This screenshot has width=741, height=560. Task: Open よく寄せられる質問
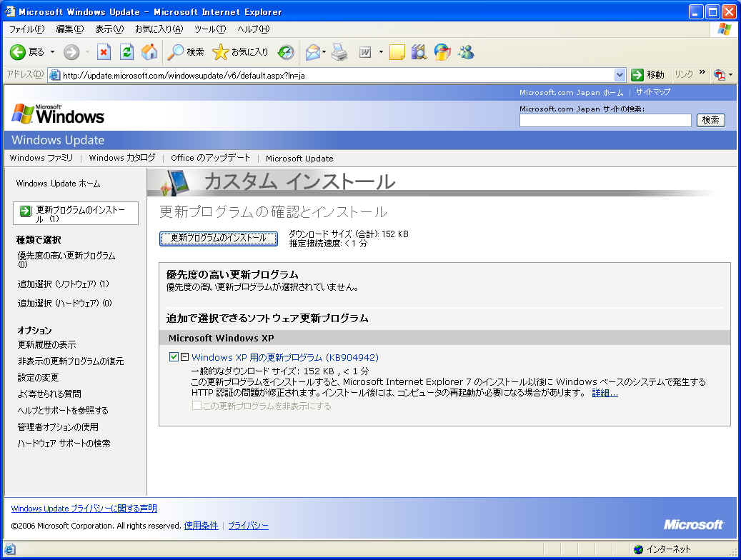point(49,394)
